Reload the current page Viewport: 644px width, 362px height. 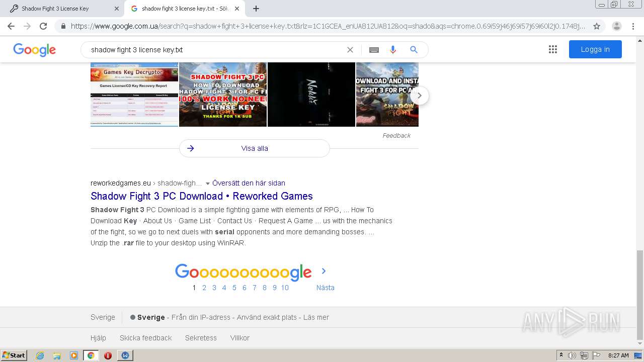pyautogui.click(x=43, y=26)
